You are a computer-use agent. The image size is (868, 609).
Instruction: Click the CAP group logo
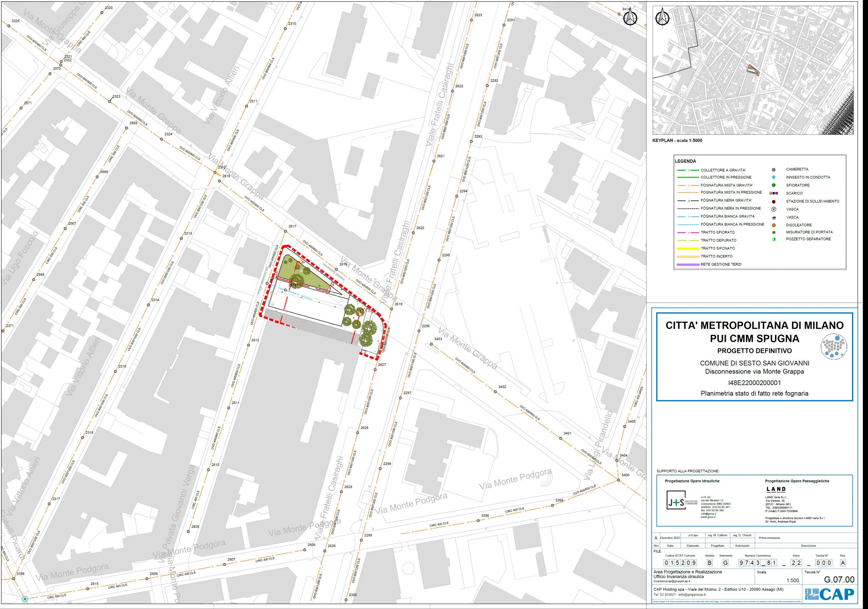829,594
